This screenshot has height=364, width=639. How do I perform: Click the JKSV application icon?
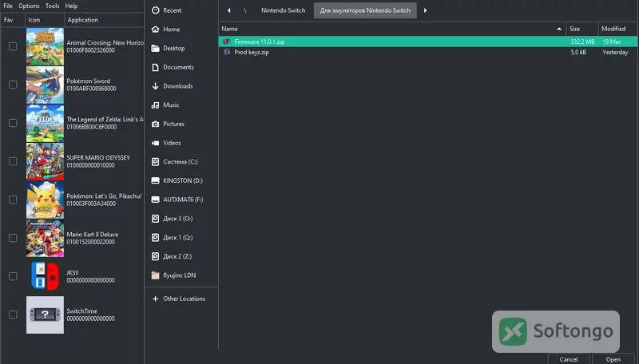(45, 276)
